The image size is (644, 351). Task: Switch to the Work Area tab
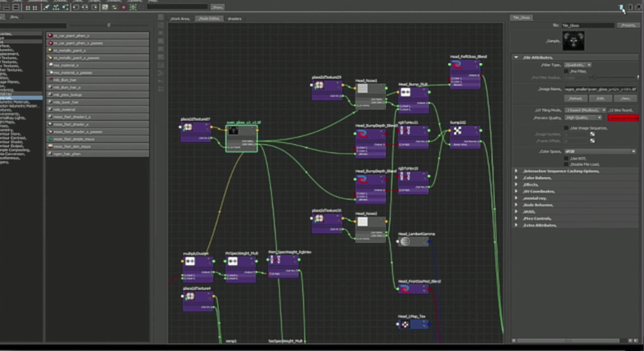click(180, 19)
